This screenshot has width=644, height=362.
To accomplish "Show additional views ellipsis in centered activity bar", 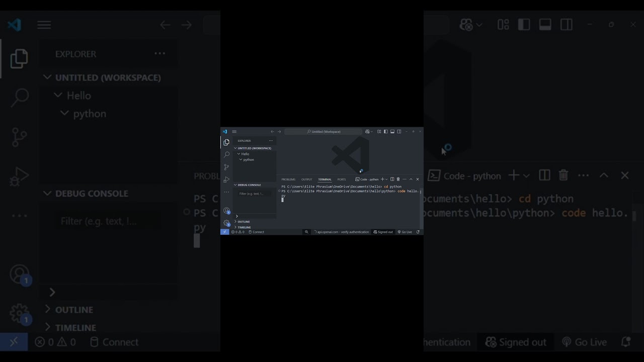I will (226, 192).
